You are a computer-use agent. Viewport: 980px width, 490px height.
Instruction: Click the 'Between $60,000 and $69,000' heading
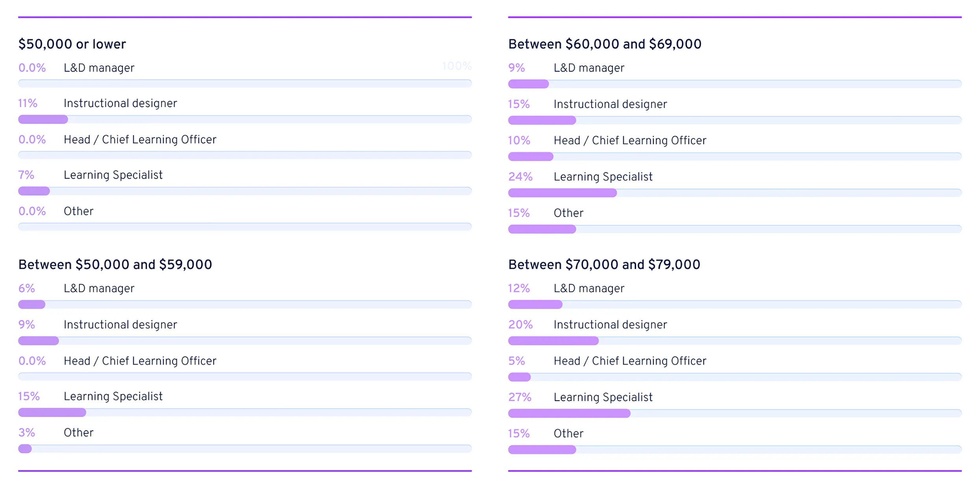(x=605, y=44)
